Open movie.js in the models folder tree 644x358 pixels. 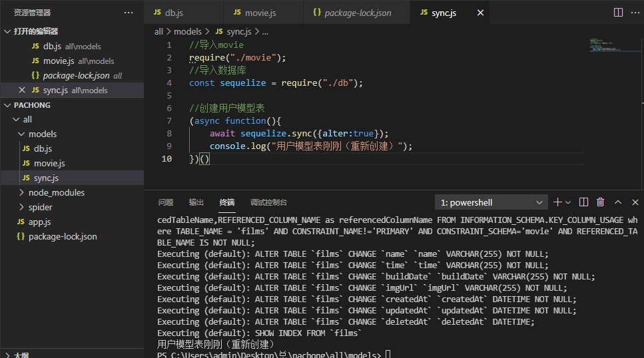(72, 164)
